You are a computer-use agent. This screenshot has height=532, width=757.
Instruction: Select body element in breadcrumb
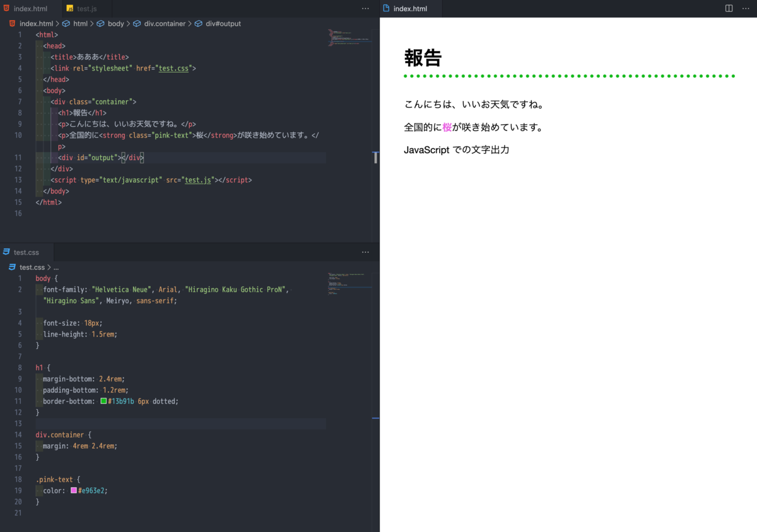click(x=116, y=24)
